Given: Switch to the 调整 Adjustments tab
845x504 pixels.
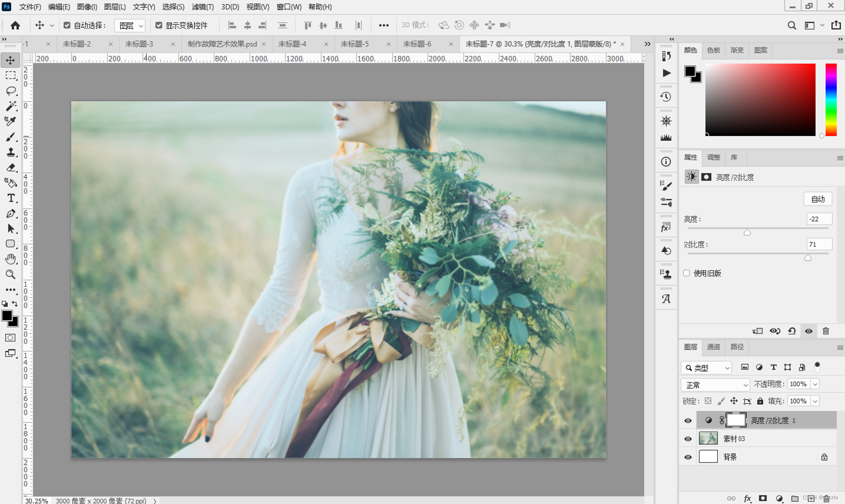Looking at the screenshot, I should (714, 157).
